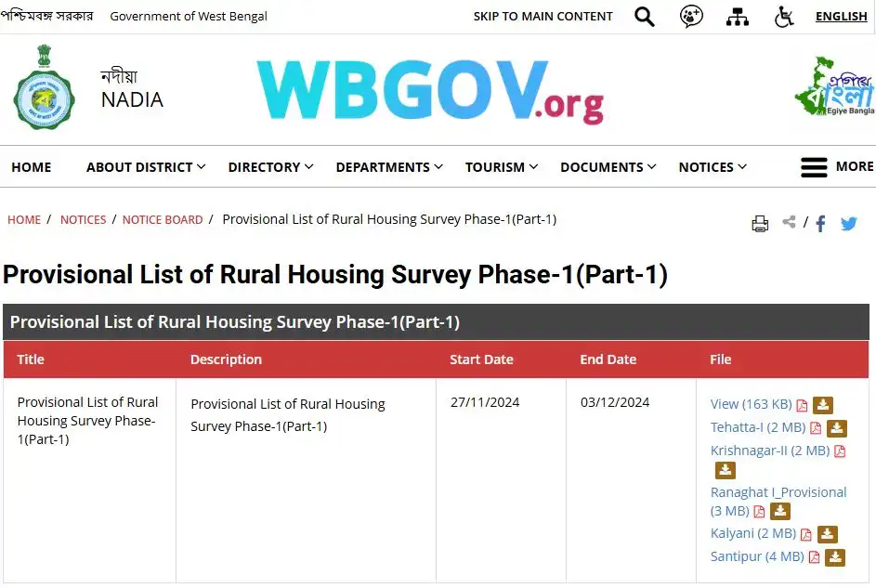
Task: Download the Tehatta-I file
Action: click(837, 428)
